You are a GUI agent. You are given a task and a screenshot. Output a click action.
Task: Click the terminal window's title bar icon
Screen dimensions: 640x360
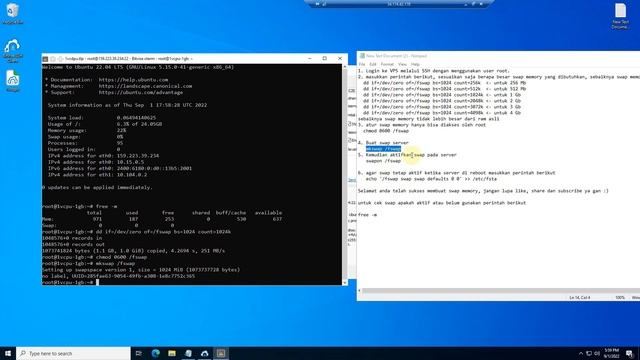pyautogui.click(x=45, y=59)
